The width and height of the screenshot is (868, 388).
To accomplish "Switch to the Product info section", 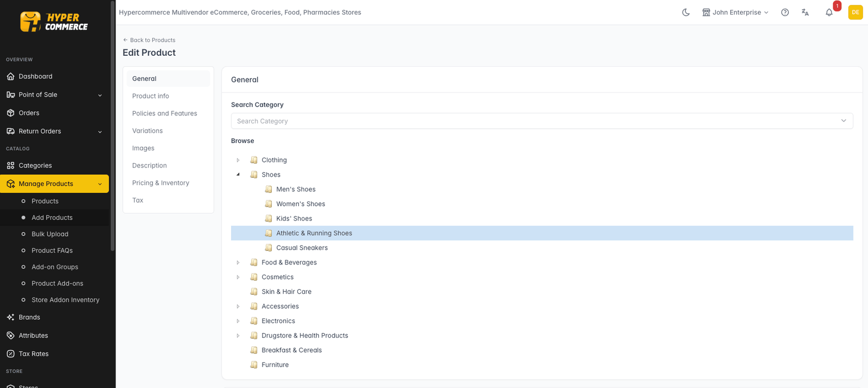I will pyautogui.click(x=168, y=96).
